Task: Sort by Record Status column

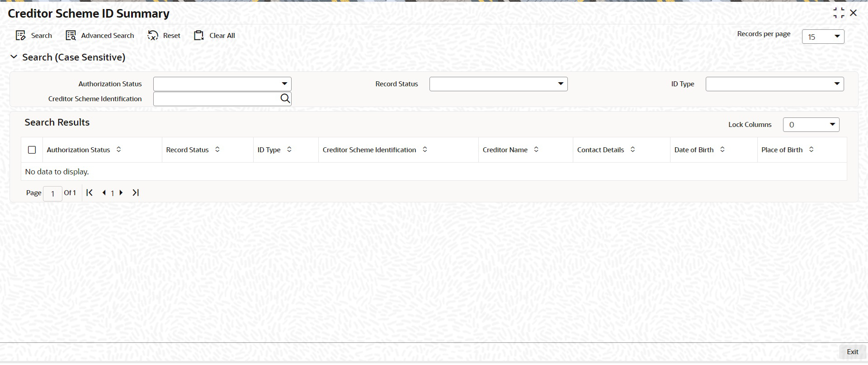Action: (217, 150)
